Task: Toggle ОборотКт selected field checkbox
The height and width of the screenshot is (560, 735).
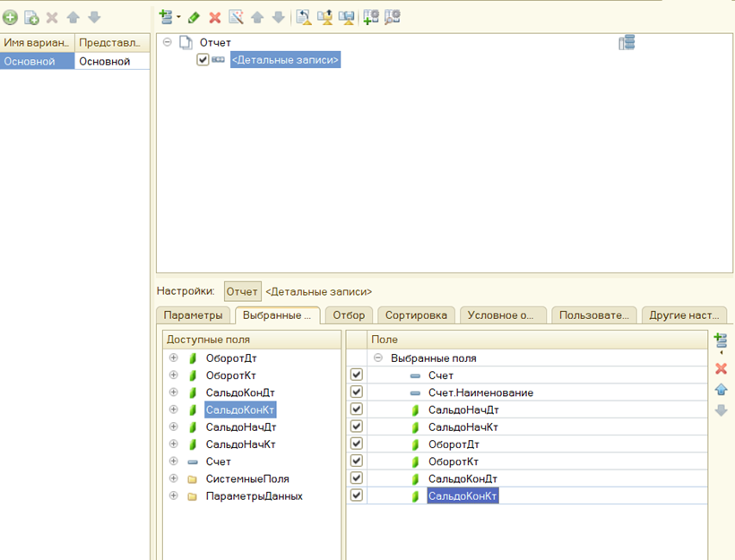Action: pyautogui.click(x=356, y=461)
